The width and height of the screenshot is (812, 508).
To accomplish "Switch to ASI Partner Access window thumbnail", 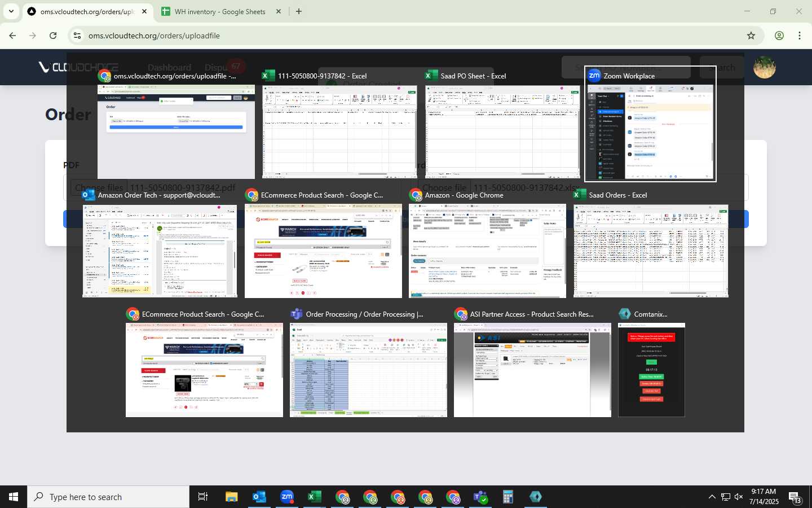I will click(532, 370).
